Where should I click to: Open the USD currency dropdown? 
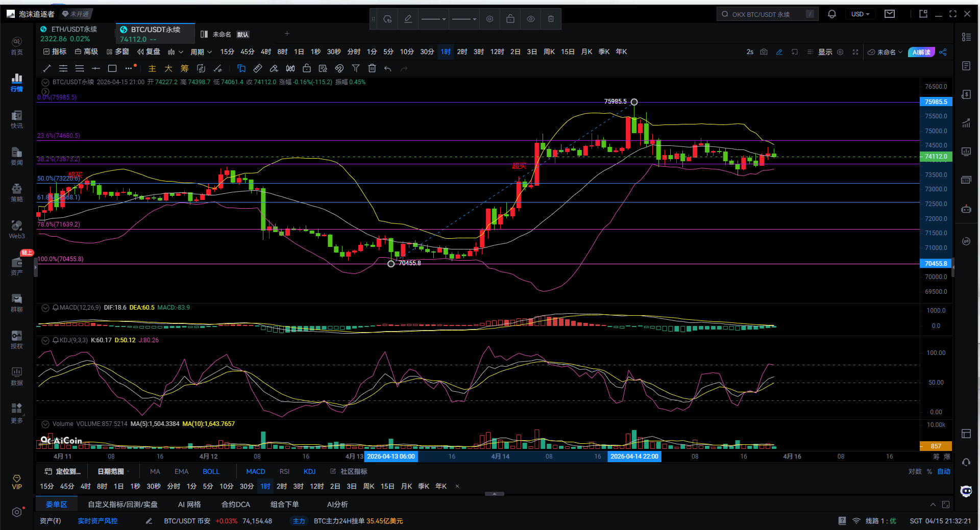860,14
